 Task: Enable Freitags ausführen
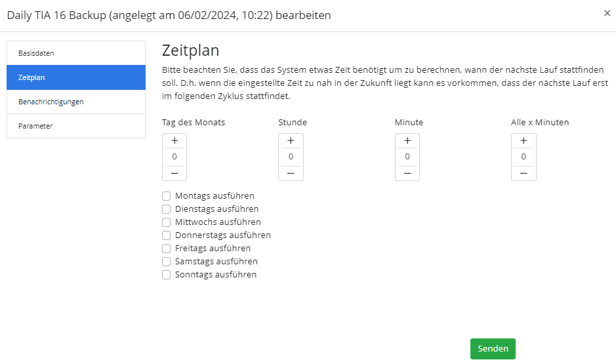(167, 249)
